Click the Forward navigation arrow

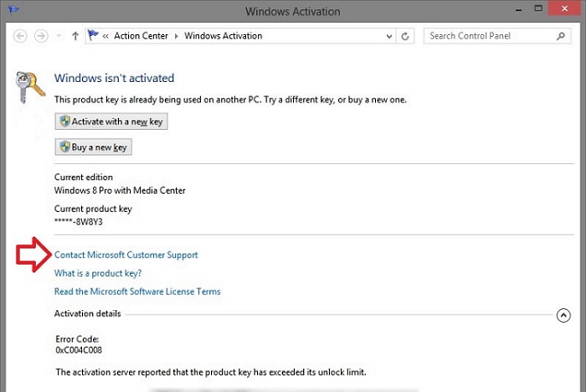pos(41,37)
